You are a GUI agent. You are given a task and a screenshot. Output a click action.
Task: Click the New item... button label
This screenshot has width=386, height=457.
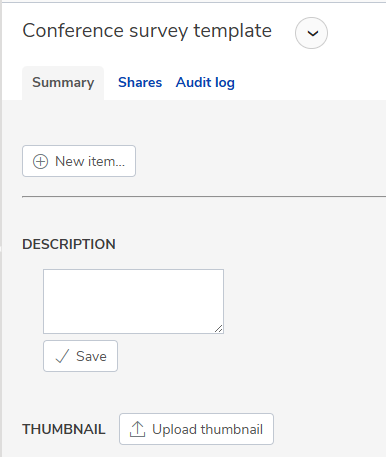click(x=90, y=161)
